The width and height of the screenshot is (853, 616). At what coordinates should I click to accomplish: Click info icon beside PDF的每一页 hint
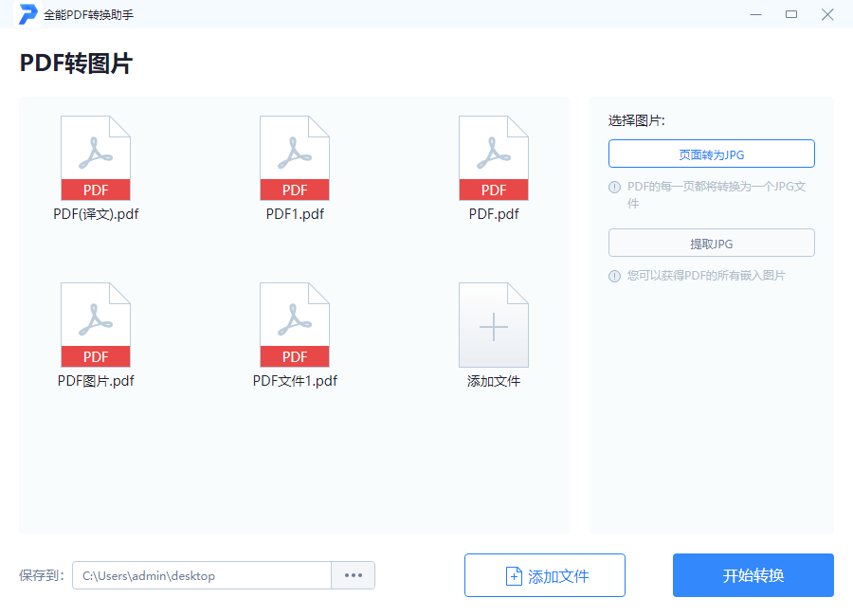pos(614,188)
